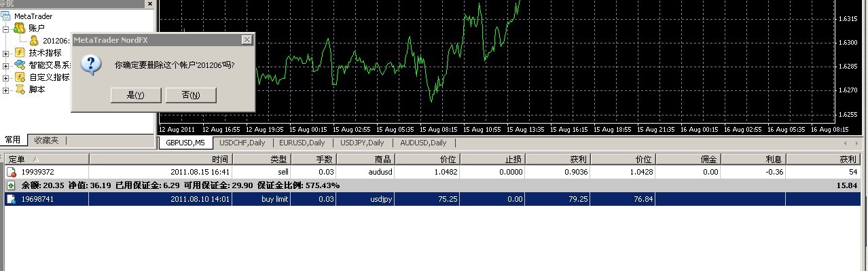Click the 1.0482 open price cell

(x=427, y=173)
